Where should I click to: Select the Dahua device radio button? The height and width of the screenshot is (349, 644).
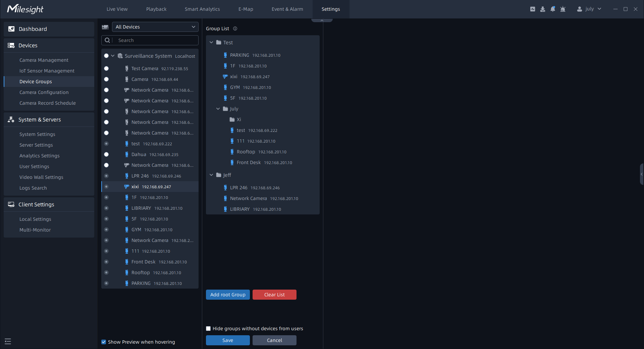106,154
